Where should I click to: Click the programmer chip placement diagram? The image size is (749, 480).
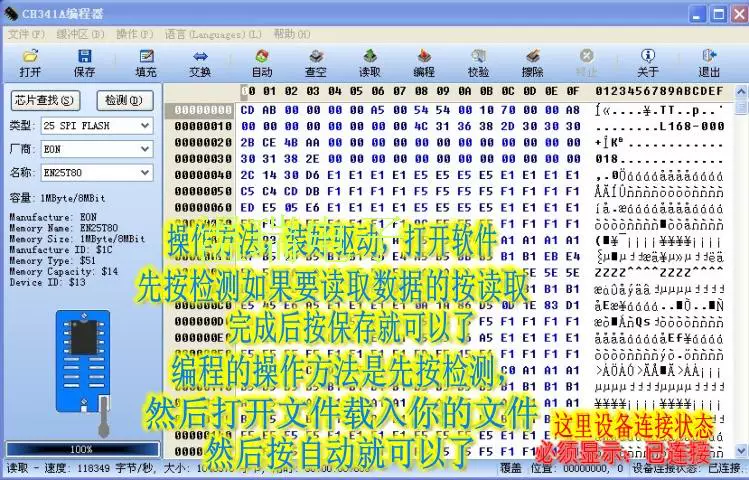(x=83, y=361)
